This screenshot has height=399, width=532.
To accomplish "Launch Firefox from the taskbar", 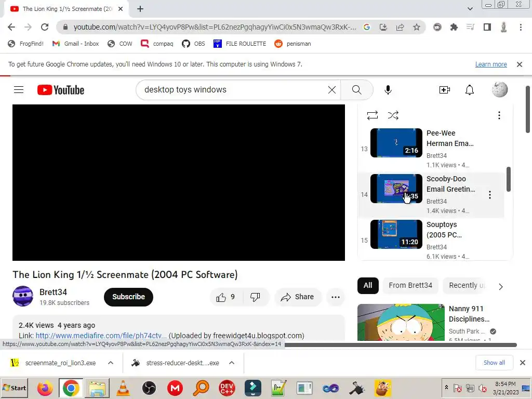I will [x=45, y=388].
